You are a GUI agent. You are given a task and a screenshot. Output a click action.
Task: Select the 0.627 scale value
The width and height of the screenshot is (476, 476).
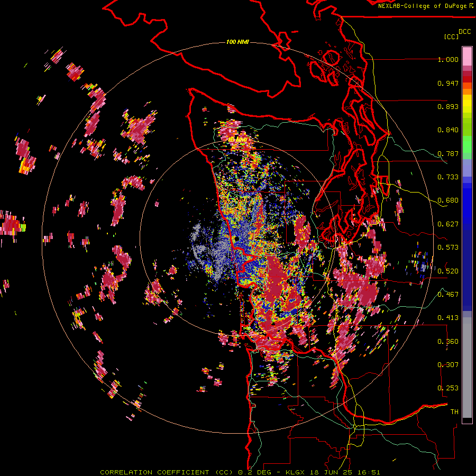tap(448, 224)
